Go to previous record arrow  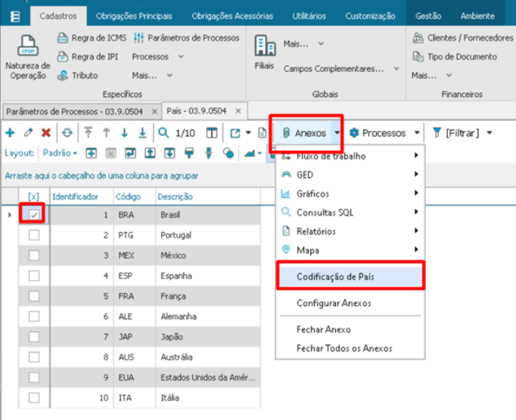coord(106,133)
